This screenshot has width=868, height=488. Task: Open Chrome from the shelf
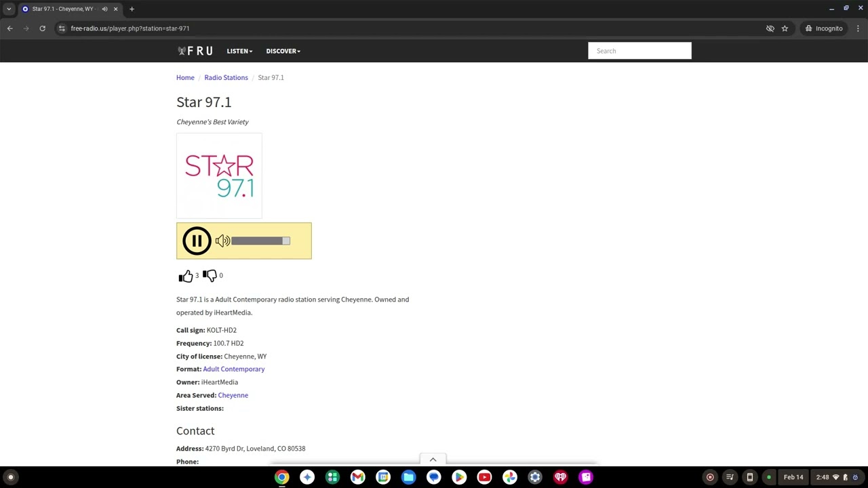[x=281, y=477]
